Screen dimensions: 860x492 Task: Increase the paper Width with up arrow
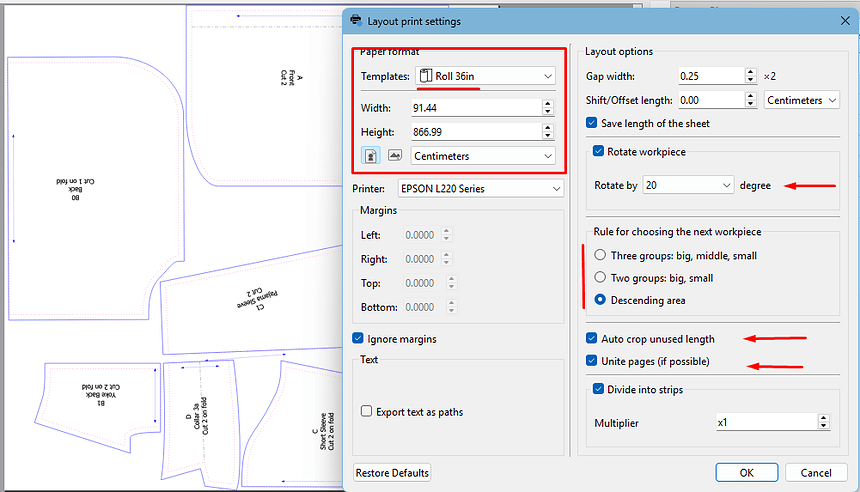point(547,103)
